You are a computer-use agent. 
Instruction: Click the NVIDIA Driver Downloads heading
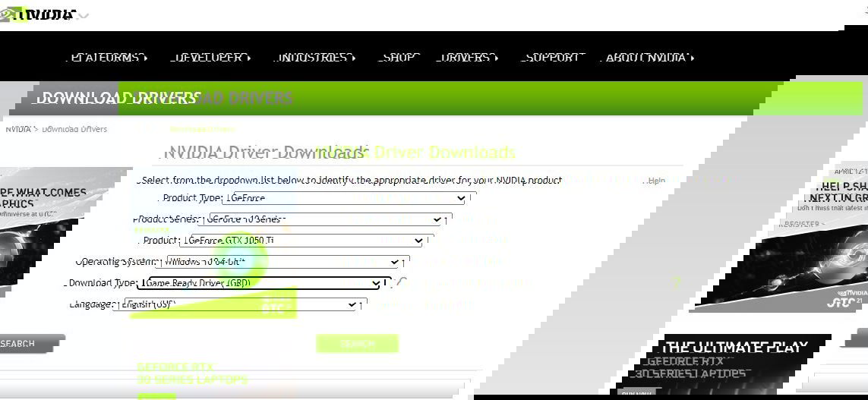(x=267, y=152)
